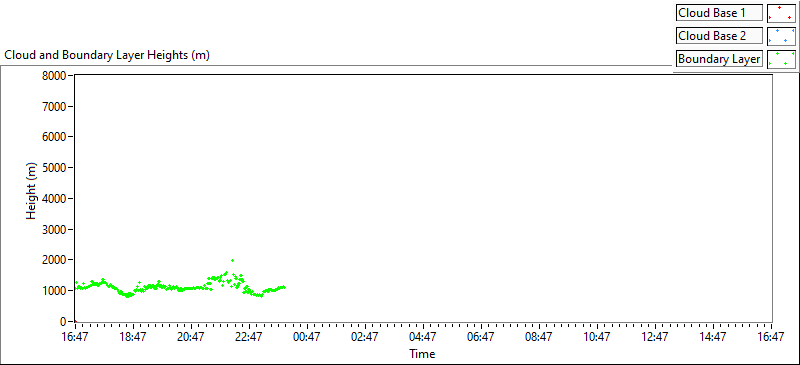Select the Boundary Layer legend label

click(719, 59)
